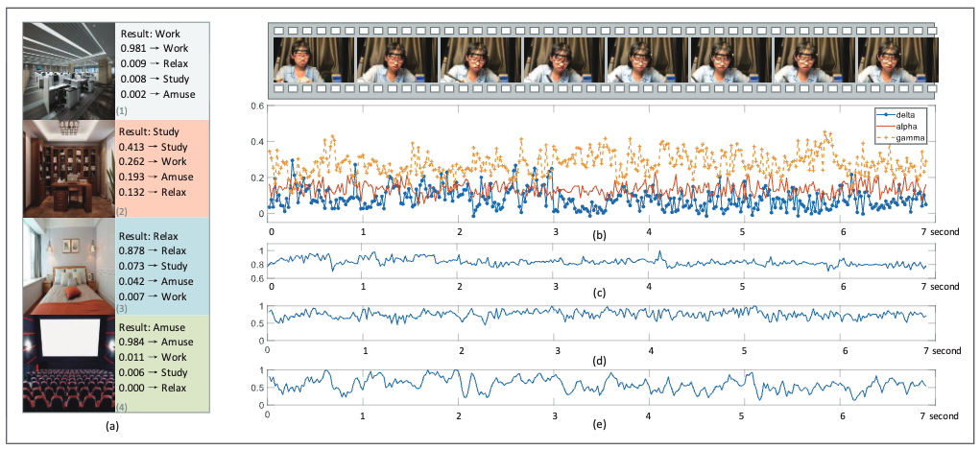The image size is (980, 450).
Task: Select the first frame of the filmstrip
Action: [x=314, y=59]
